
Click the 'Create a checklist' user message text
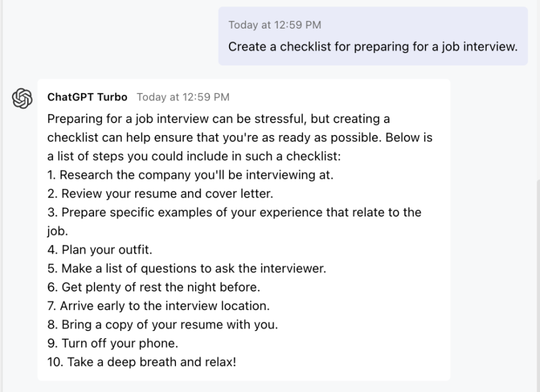[x=373, y=46]
